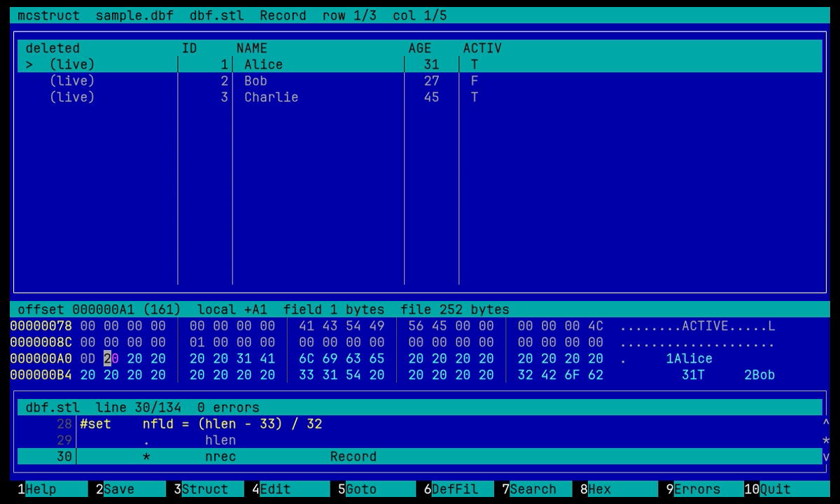The width and height of the screenshot is (840, 504).
Task: Click the local +A1 status text
Action: 232,309
